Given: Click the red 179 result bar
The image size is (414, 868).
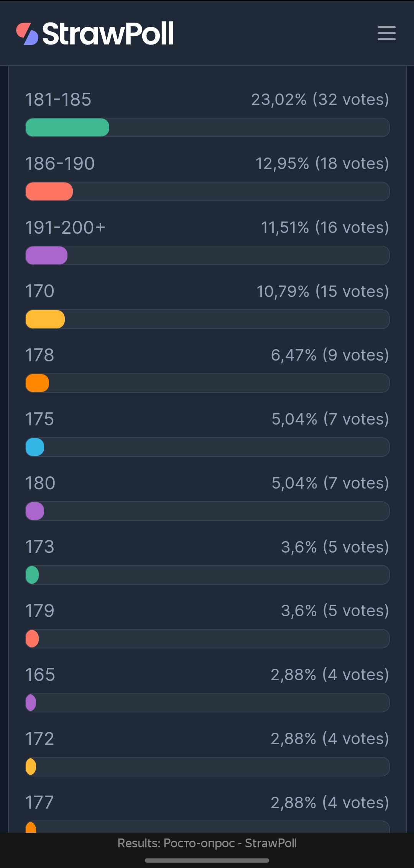Looking at the screenshot, I should point(32,639).
